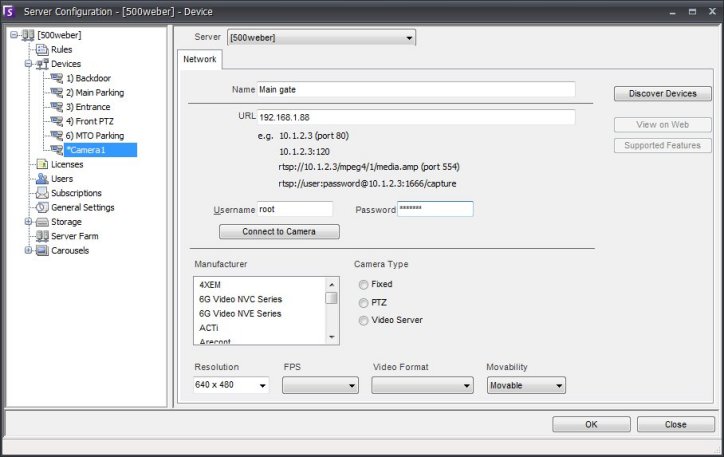Collapse the [500weber] root tree node
The height and width of the screenshot is (457, 724).
(x=14, y=35)
